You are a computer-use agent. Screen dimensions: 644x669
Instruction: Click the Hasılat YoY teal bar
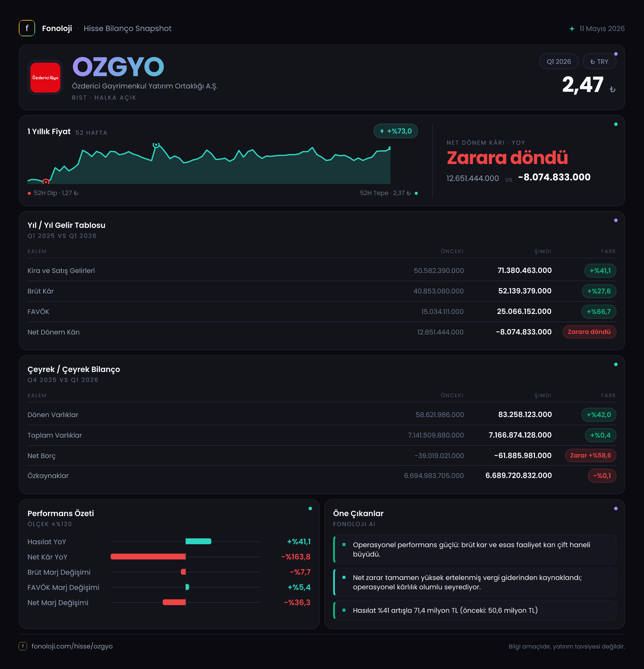pyautogui.click(x=198, y=541)
